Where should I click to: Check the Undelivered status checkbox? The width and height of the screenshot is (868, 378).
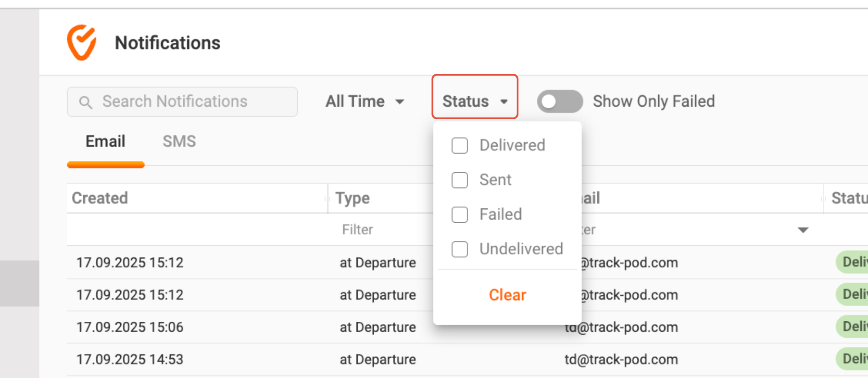[x=459, y=249]
